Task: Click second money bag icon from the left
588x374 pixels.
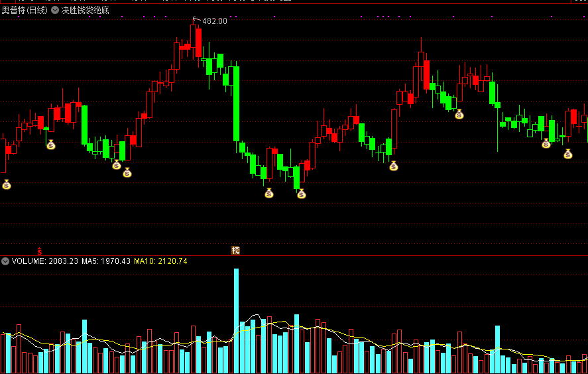Action: [x=51, y=145]
